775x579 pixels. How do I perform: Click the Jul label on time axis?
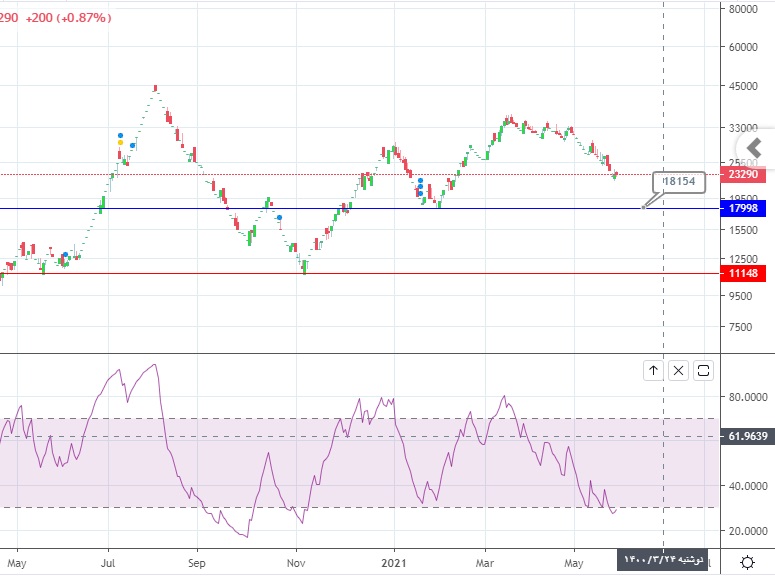108,563
